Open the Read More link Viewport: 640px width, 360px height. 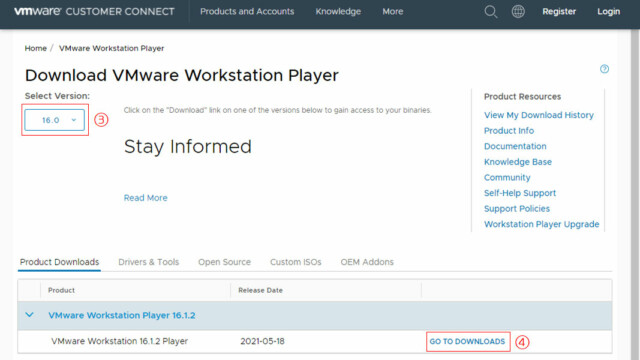pyautogui.click(x=146, y=198)
